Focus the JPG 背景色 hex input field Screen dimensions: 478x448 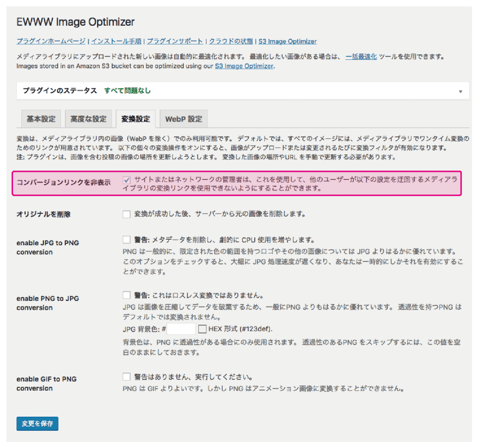click(181, 329)
